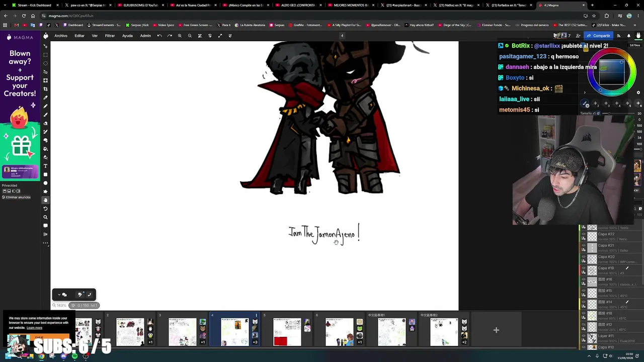The image size is (644, 362).
Task: Click the Compartir share button
Action: 599,36
